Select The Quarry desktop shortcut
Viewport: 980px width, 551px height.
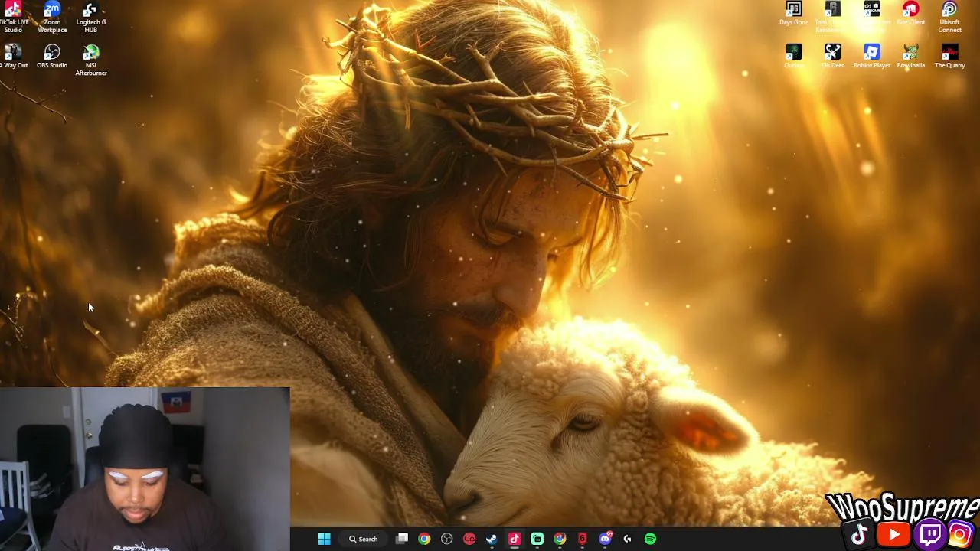tap(949, 57)
